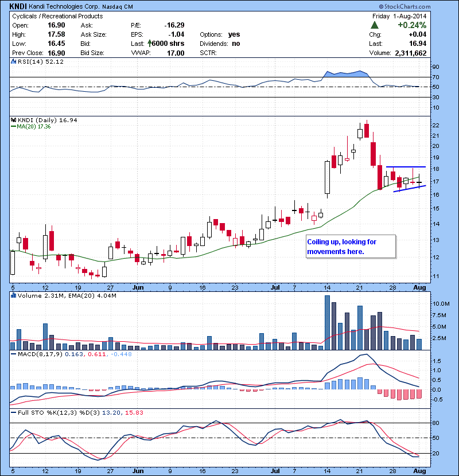
Task: Click the Low value 16.45
Action: coord(56,44)
